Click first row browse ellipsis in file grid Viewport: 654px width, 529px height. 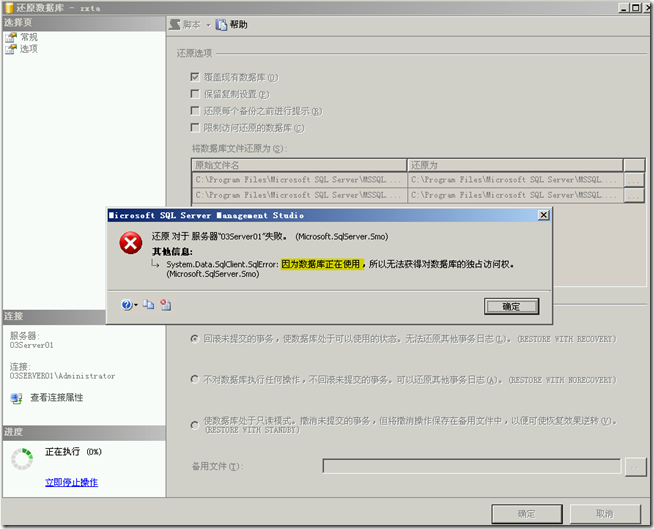[x=634, y=180]
